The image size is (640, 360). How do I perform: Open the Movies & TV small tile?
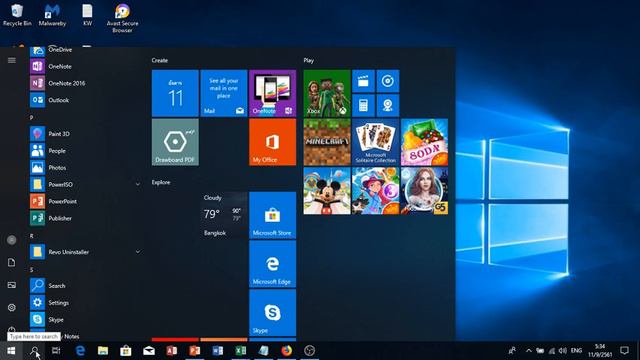click(363, 81)
